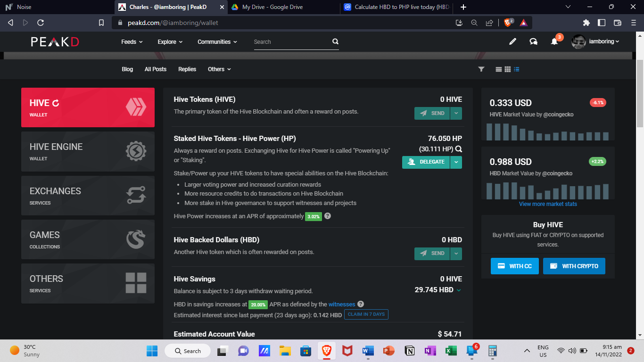
Task: Switch to compact list layout
Action: click(517, 69)
